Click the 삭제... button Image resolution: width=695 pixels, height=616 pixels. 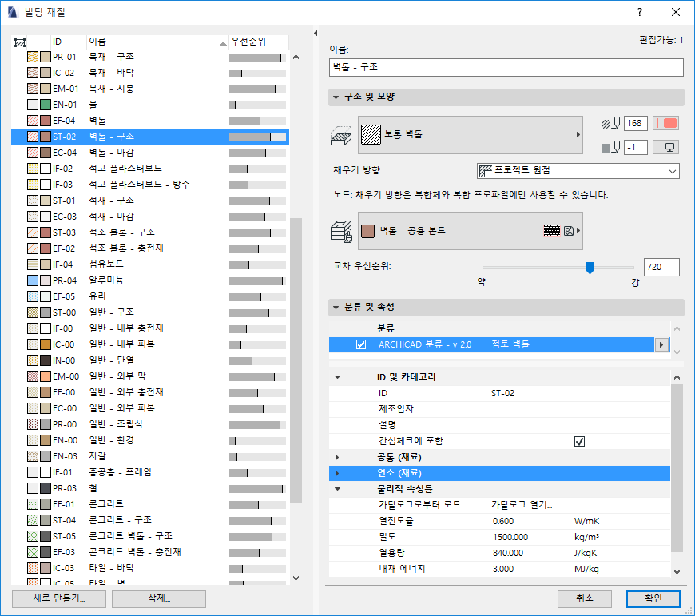[159, 598]
